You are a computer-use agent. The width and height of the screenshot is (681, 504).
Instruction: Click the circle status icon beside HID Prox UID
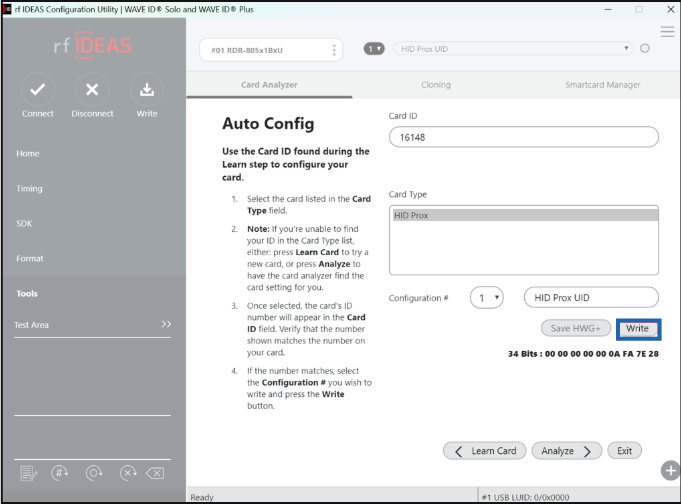coord(645,48)
